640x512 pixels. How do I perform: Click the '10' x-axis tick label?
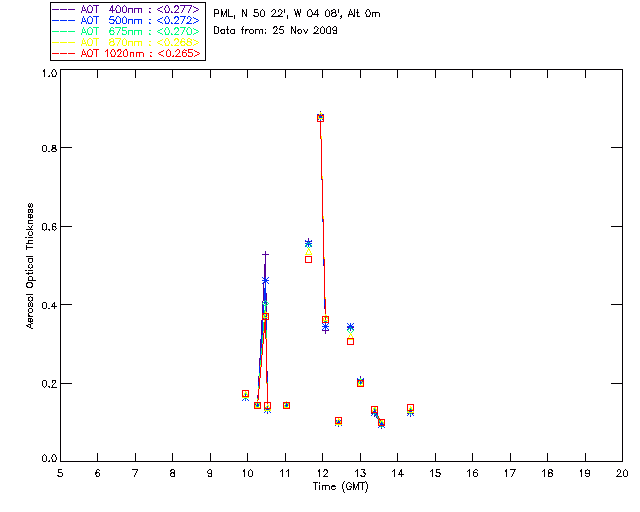click(x=247, y=473)
